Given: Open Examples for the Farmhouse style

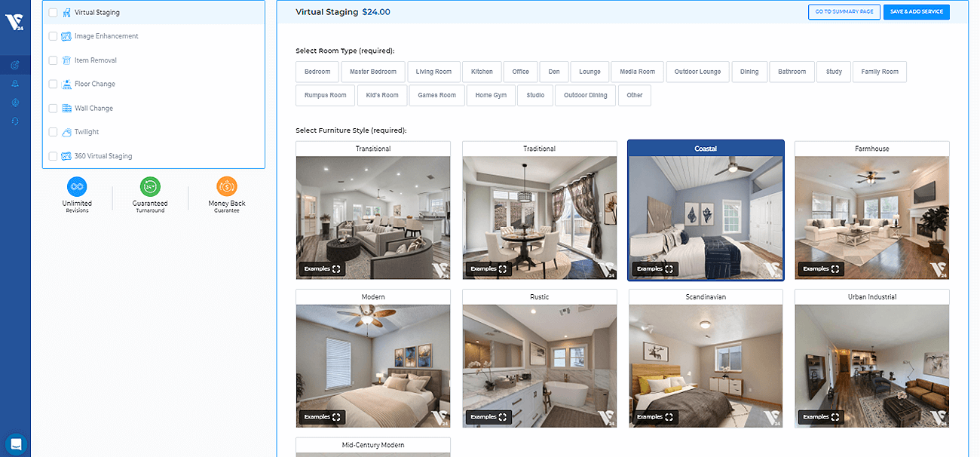Looking at the screenshot, I should [822, 268].
